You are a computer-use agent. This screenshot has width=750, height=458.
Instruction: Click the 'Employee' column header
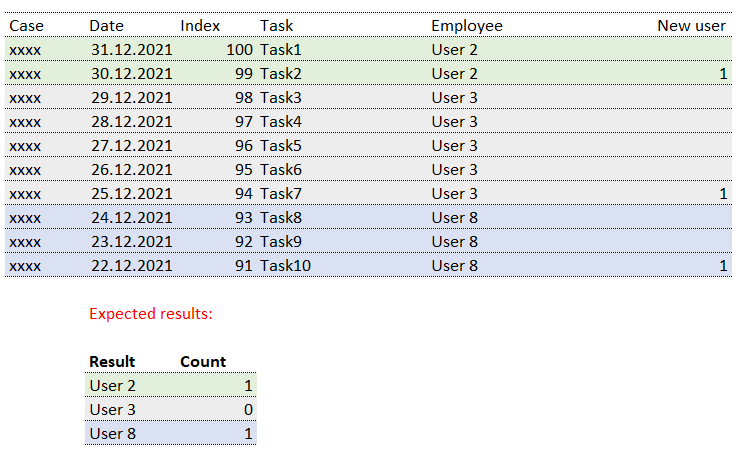click(467, 26)
